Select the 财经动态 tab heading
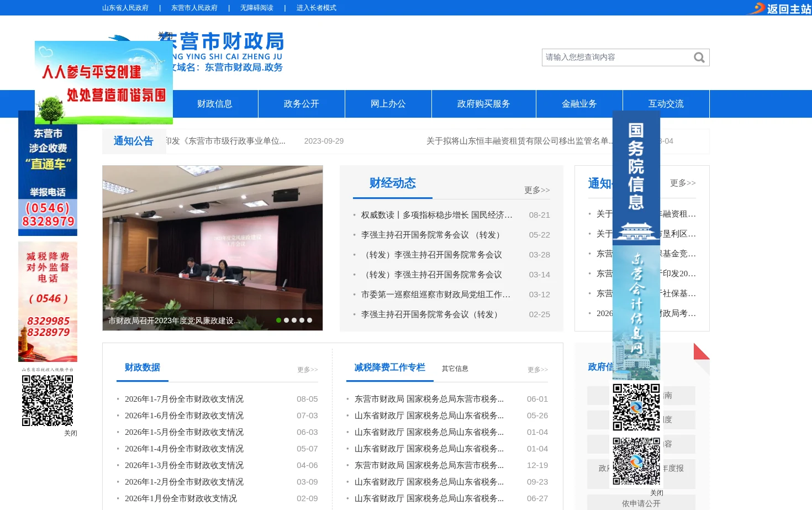The image size is (812, 510). tap(393, 183)
